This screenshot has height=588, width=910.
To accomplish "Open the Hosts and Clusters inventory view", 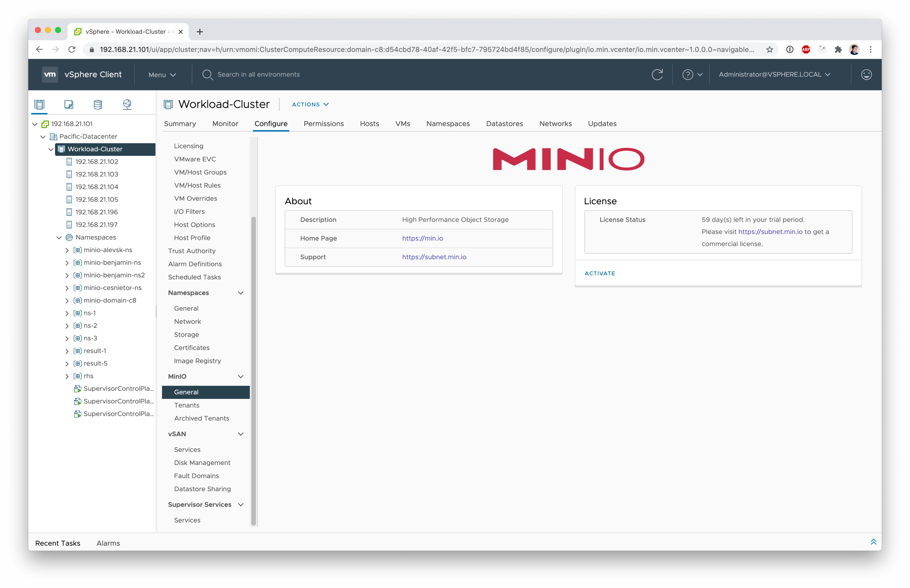I will pos(39,104).
